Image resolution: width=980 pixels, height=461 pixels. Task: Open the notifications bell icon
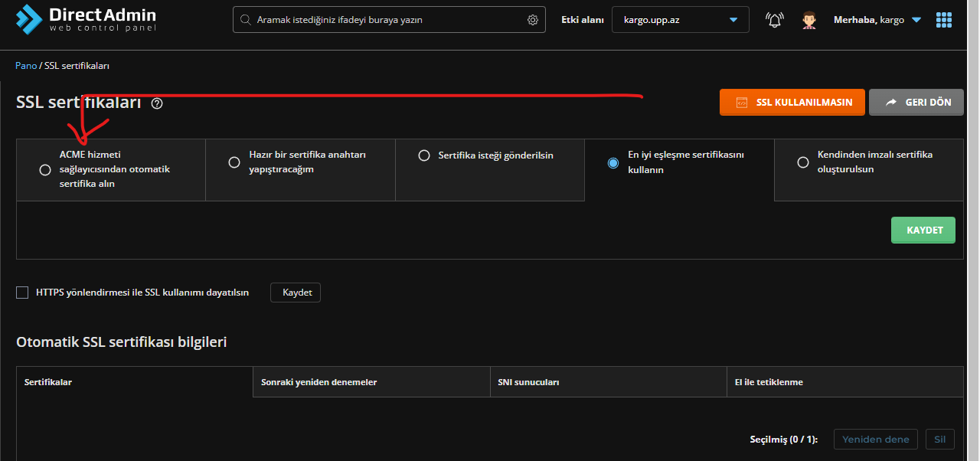pos(774,20)
